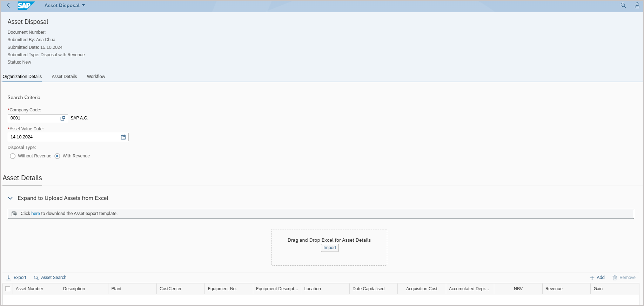Click Description column header
The image size is (644, 306).
tap(84, 289)
